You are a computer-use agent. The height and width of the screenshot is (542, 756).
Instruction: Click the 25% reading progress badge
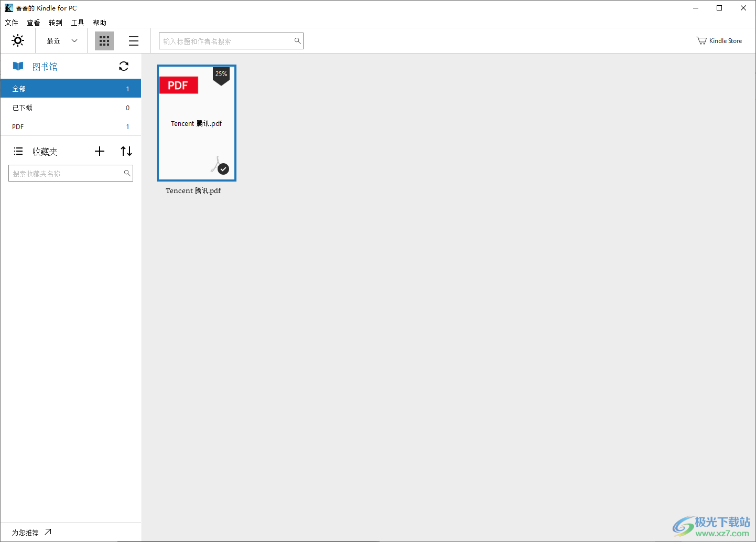[x=221, y=76]
